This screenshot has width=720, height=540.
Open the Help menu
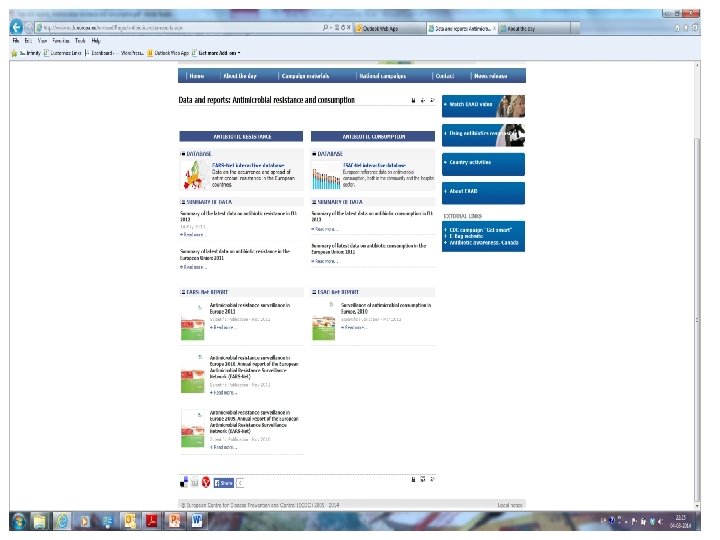[x=96, y=41]
